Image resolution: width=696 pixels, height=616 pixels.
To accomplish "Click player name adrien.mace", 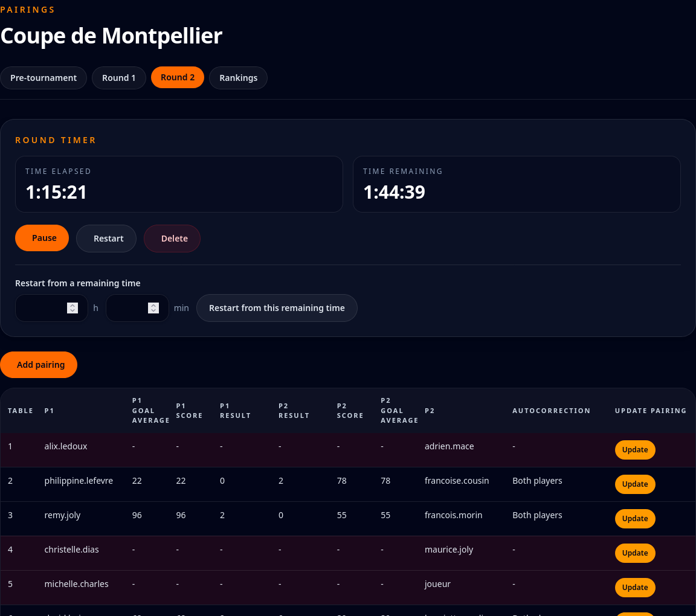I will pos(449,446).
